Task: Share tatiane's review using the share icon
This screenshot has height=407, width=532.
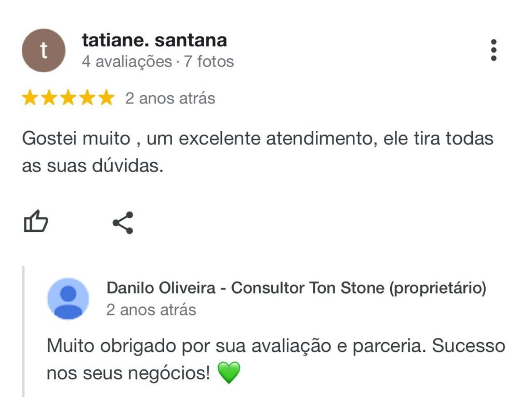Action: (x=123, y=222)
